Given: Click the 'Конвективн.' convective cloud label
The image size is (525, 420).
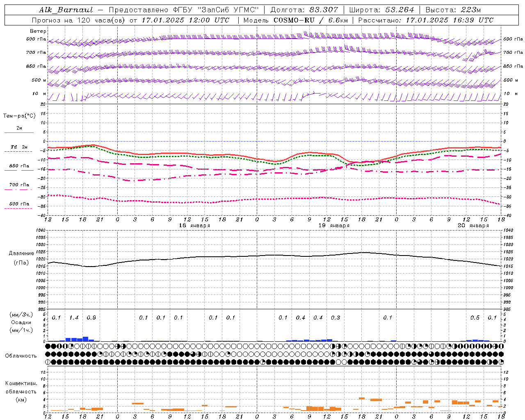Looking at the screenshot, I should 21,383.
